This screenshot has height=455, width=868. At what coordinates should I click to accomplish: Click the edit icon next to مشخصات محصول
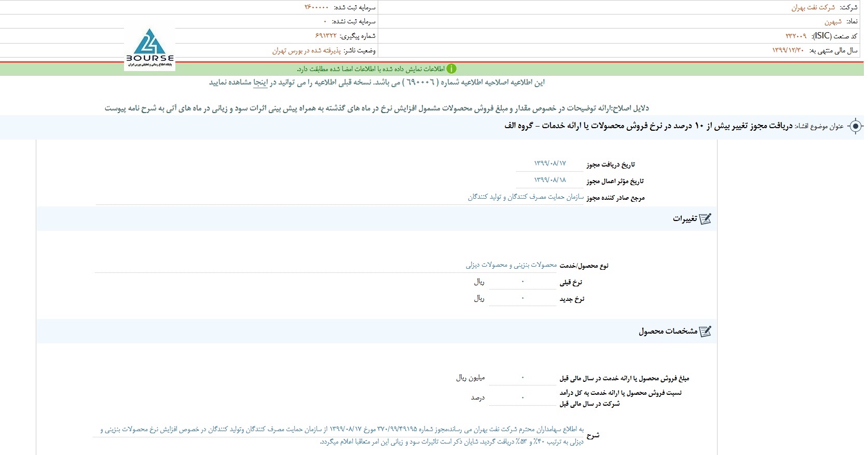(x=705, y=332)
